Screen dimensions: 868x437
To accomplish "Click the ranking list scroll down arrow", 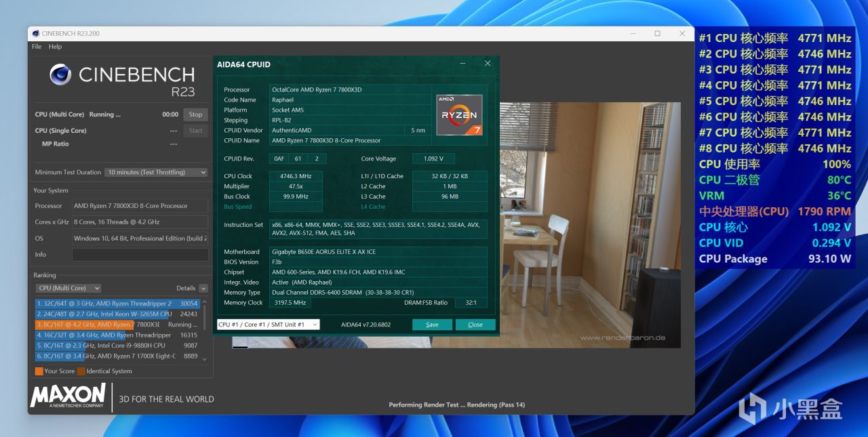I will 205,358.
